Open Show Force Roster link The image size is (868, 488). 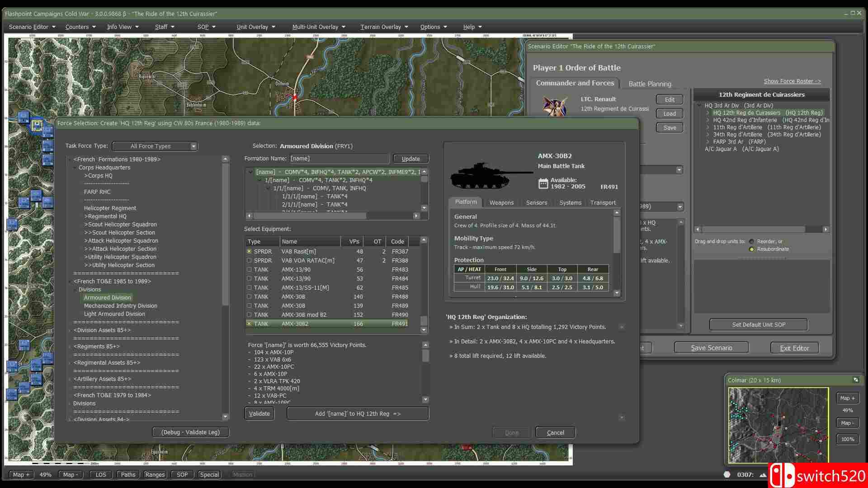pos(792,81)
